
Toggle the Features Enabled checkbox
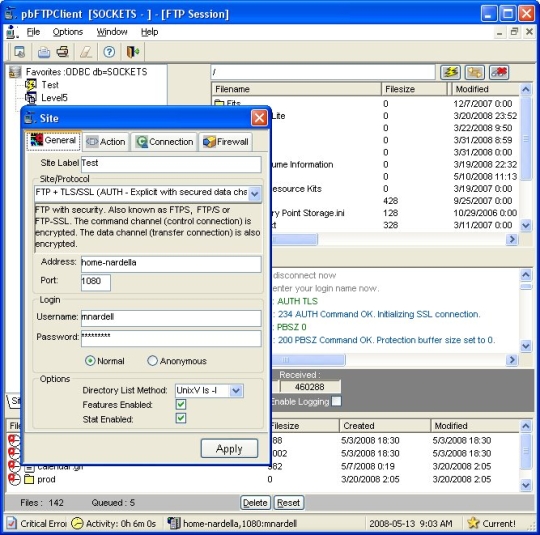(181, 404)
